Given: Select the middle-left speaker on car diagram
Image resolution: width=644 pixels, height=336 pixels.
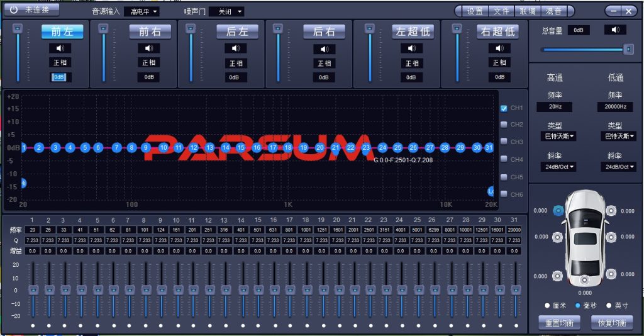Looking at the screenshot, I should [x=557, y=237].
